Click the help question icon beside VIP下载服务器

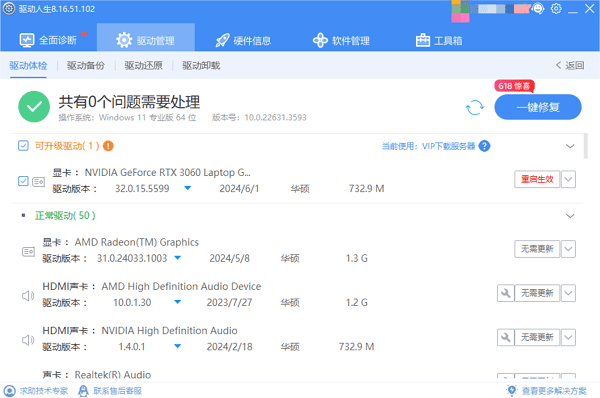(x=484, y=146)
